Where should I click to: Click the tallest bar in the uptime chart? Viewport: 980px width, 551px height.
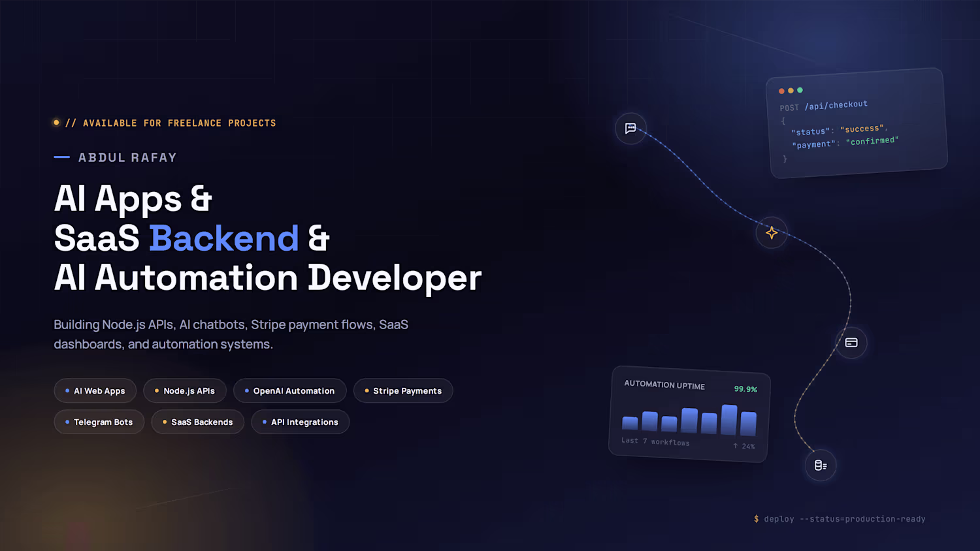click(x=729, y=420)
